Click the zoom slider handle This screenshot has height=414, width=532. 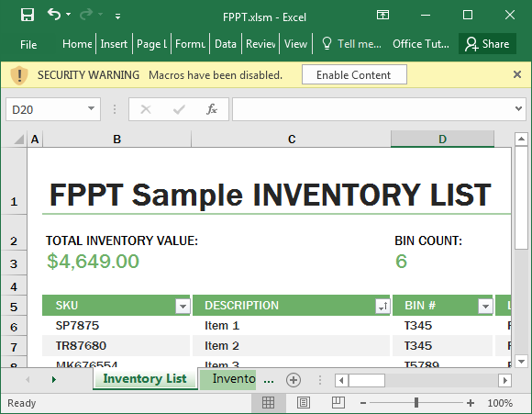click(x=416, y=403)
